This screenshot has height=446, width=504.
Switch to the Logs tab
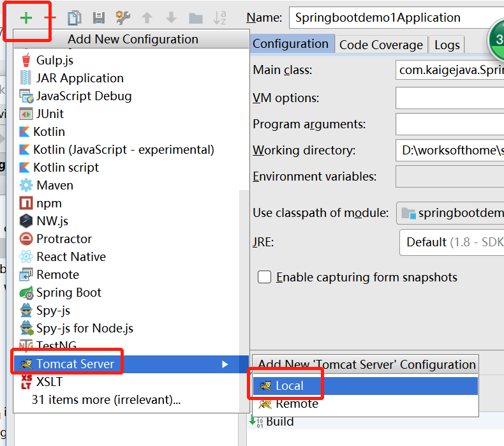pyautogui.click(x=447, y=45)
